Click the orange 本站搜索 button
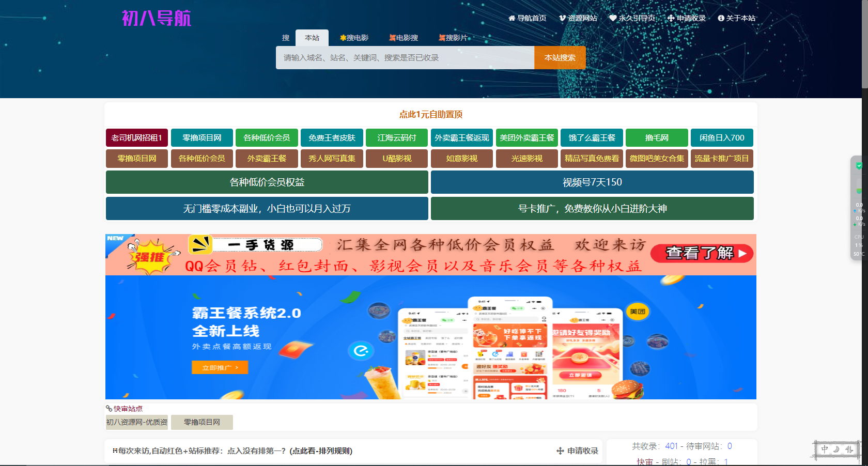 coord(560,57)
